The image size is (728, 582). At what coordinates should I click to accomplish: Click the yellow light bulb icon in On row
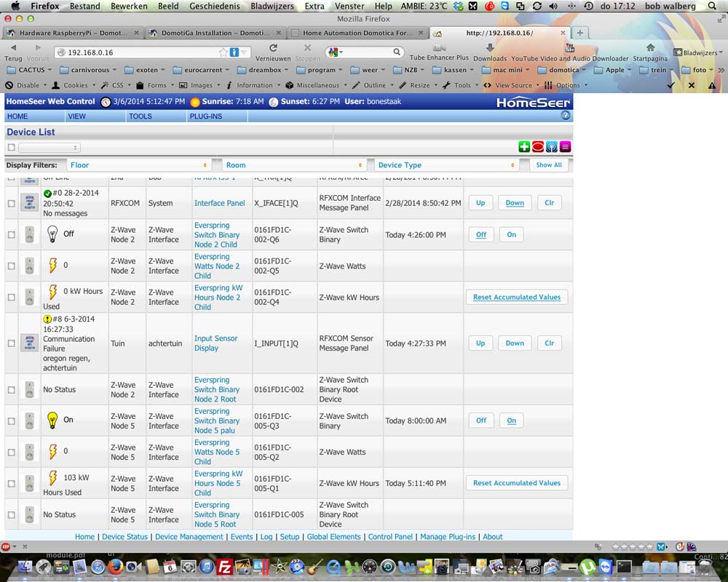(x=52, y=420)
